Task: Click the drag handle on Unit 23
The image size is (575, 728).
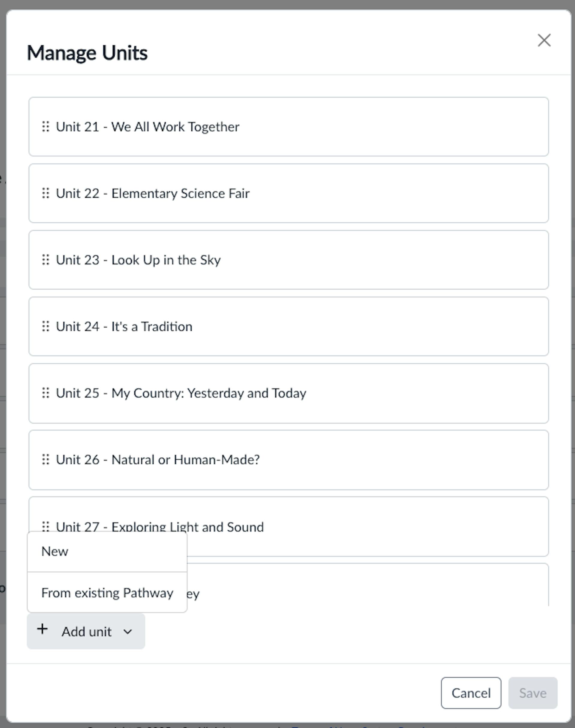Action: [46, 260]
